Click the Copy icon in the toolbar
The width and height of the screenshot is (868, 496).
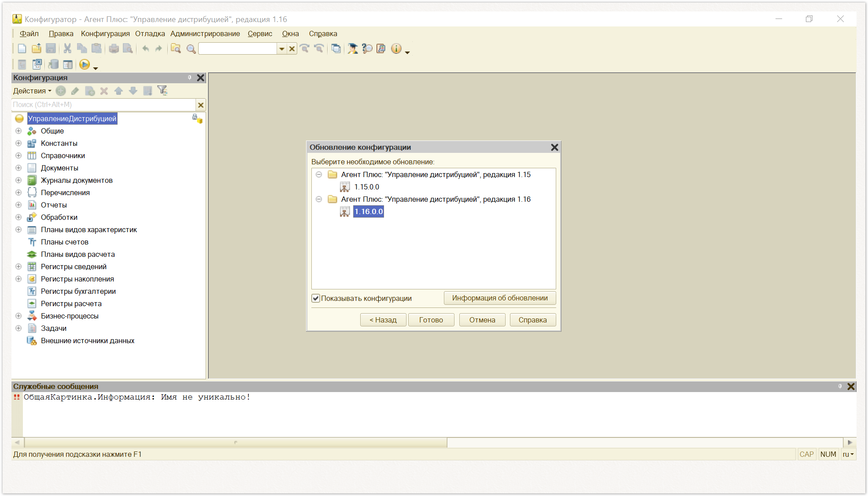point(82,49)
